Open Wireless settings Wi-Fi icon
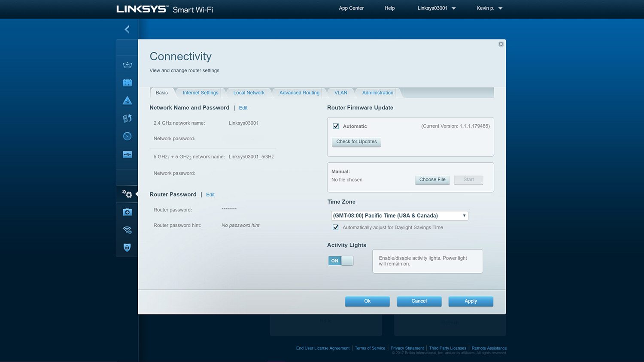Viewport: 644px width, 362px height. (127, 230)
